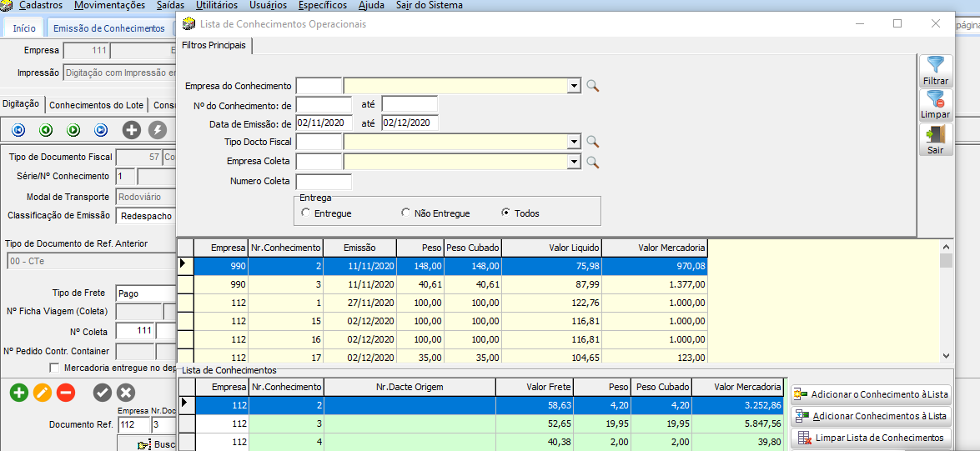Screen dimensions: 980x451
Task: Click Adicionar o Conhecimento à Lista button
Action: (x=871, y=394)
